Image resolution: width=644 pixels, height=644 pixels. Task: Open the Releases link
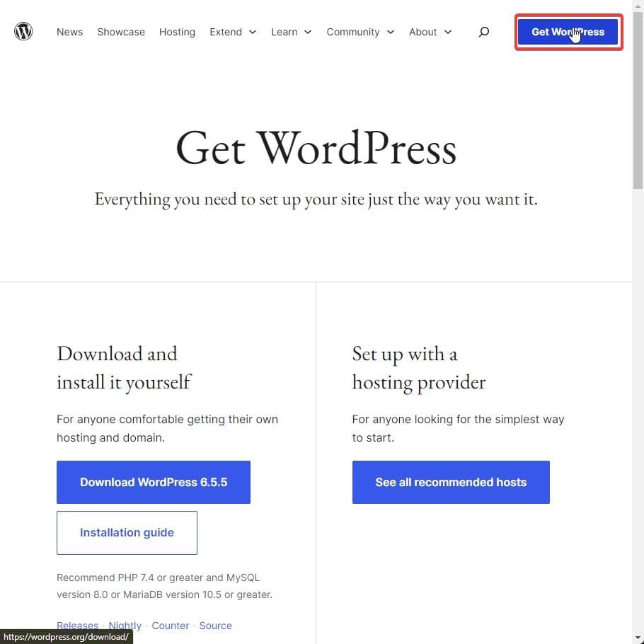(77, 626)
